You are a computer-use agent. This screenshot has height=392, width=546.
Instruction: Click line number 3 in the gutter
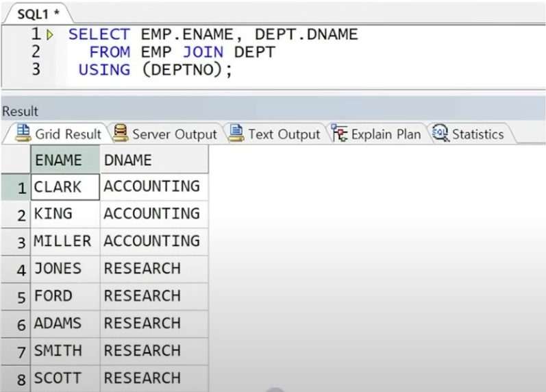(x=36, y=69)
